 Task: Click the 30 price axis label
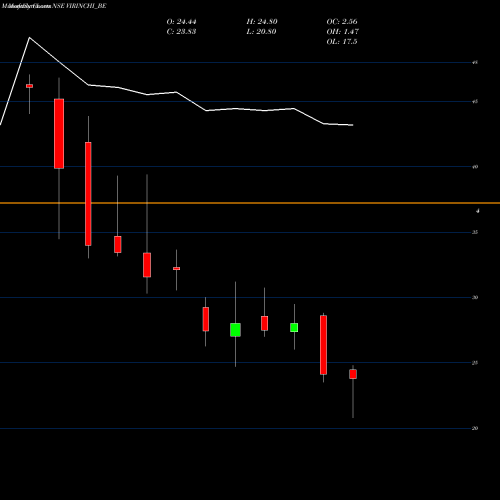click(475, 297)
